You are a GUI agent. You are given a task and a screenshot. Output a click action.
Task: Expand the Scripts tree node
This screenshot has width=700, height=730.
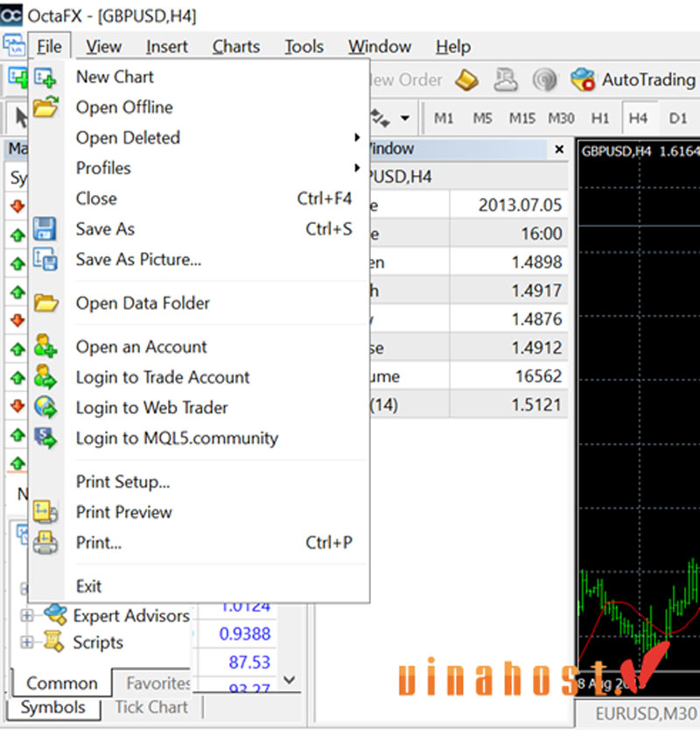pyautogui.click(x=27, y=642)
